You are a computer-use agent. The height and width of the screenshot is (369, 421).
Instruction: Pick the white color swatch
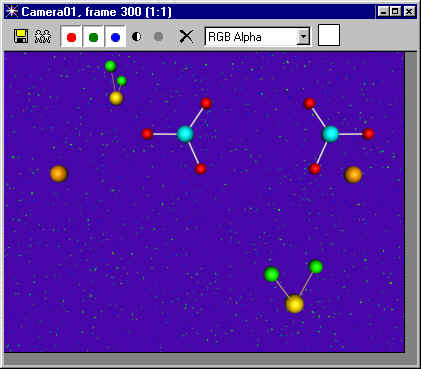329,35
